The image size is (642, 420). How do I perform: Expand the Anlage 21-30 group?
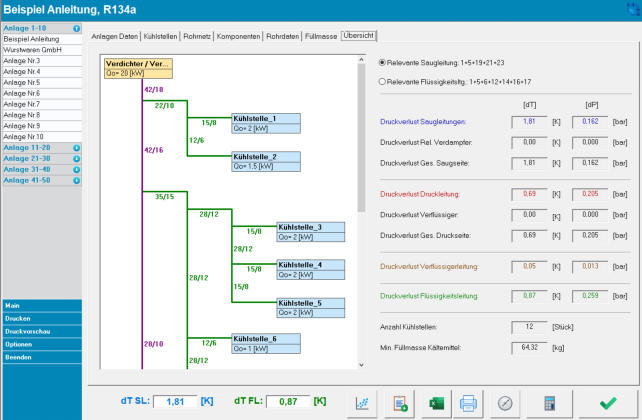(77, 157)
